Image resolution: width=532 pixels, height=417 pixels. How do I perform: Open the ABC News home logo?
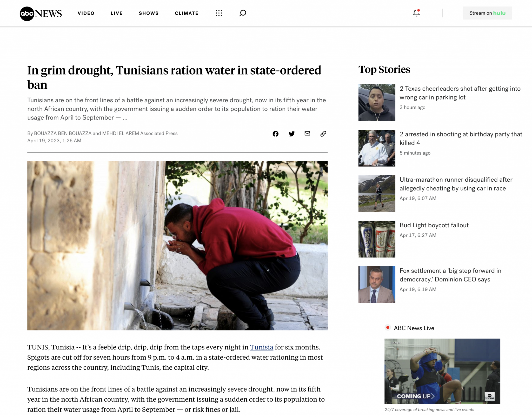tap(41, 13)
